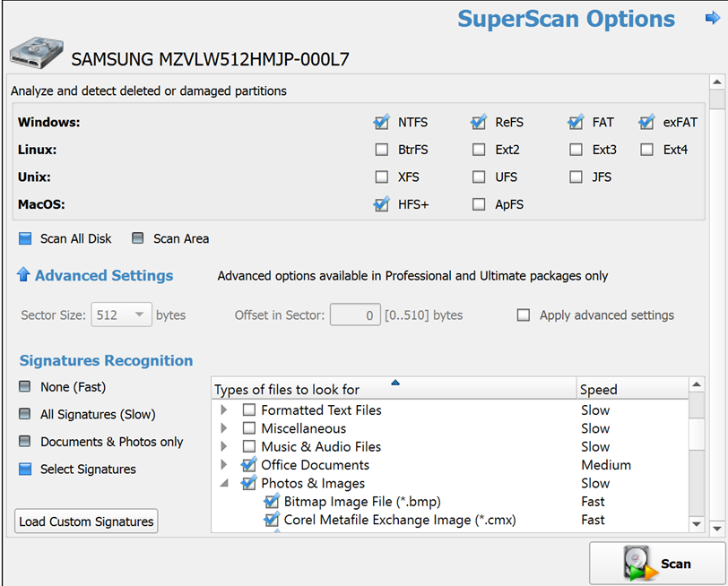Screen dimensions: 728x586
Task: Check the Formatted Text Files checkbox
Action: click(249, 409)
